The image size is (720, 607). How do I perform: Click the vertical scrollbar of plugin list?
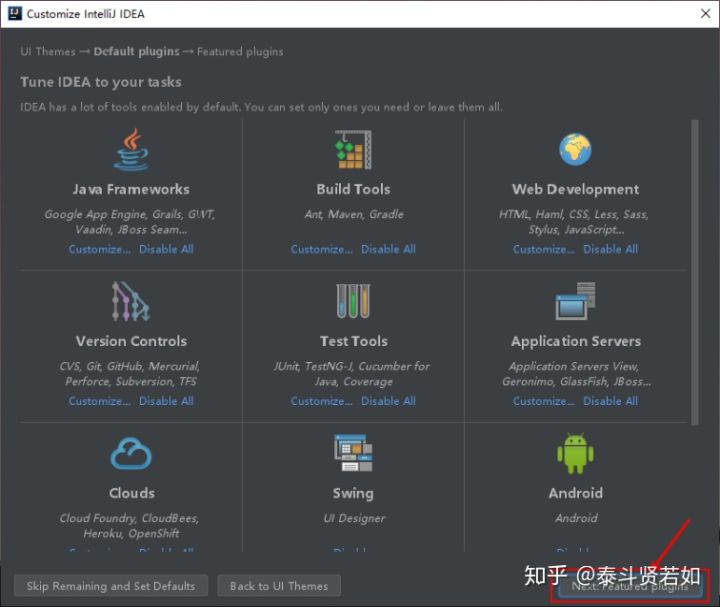click(x=695, y=272)
